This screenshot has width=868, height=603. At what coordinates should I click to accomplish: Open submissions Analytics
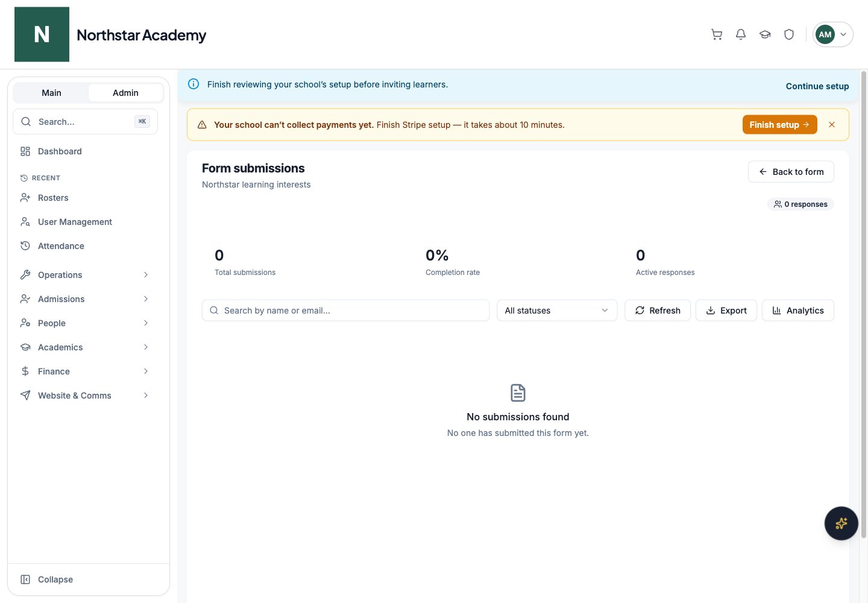pos(798,311)
